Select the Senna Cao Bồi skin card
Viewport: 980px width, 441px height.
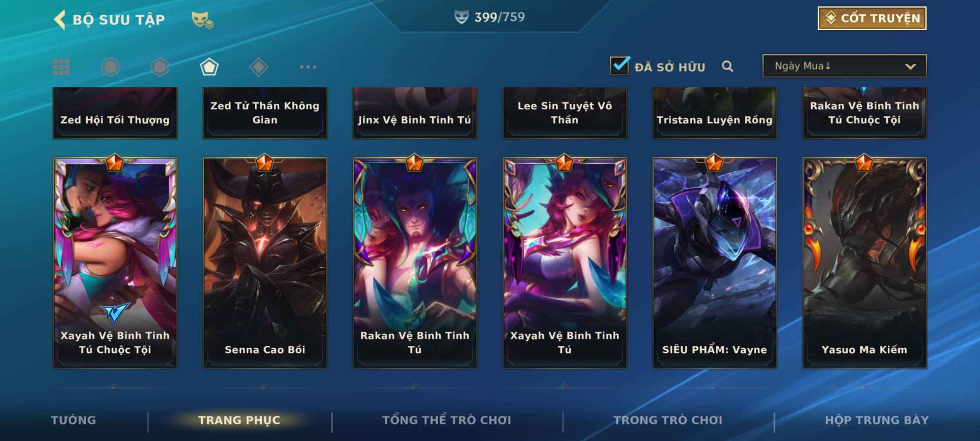click(265, 263)
